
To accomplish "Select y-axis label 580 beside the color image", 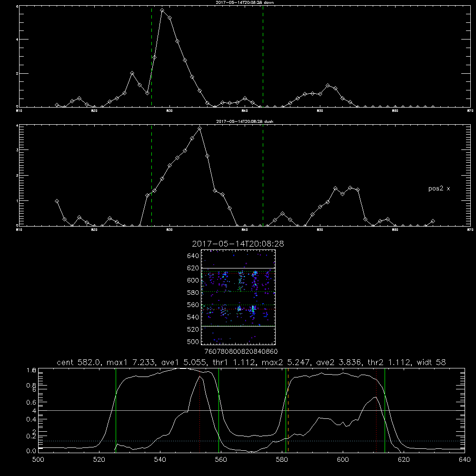I will [x=193, y=293].
